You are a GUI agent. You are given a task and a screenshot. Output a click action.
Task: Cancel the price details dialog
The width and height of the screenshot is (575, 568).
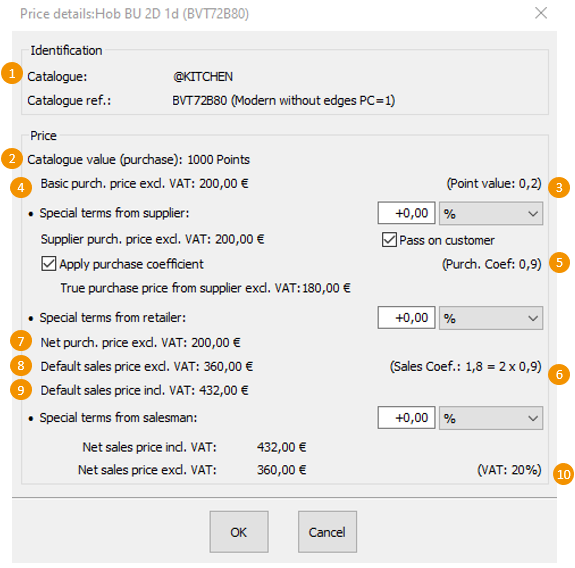327,532
